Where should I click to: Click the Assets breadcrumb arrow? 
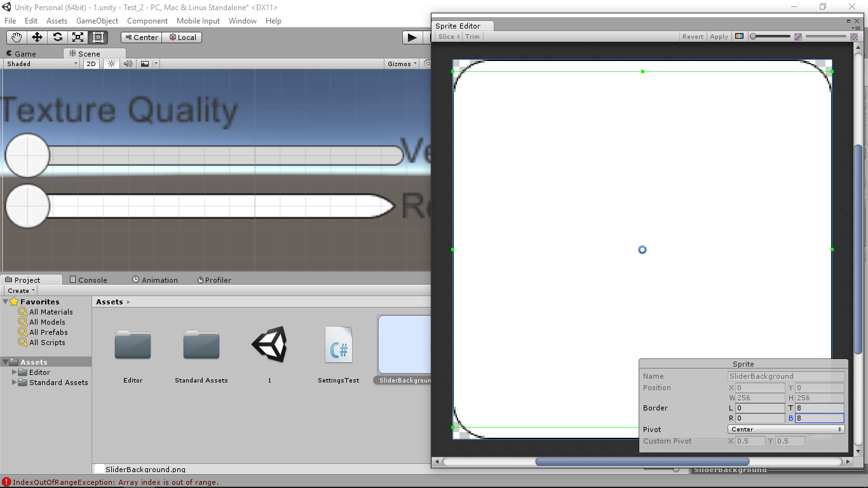point(128,302)
